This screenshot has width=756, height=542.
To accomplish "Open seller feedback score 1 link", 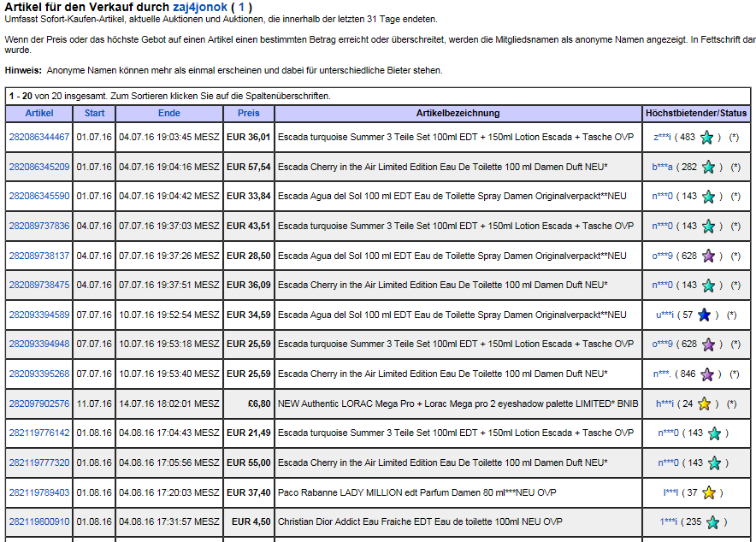I will pyautogui.click(x=241, y=7).
